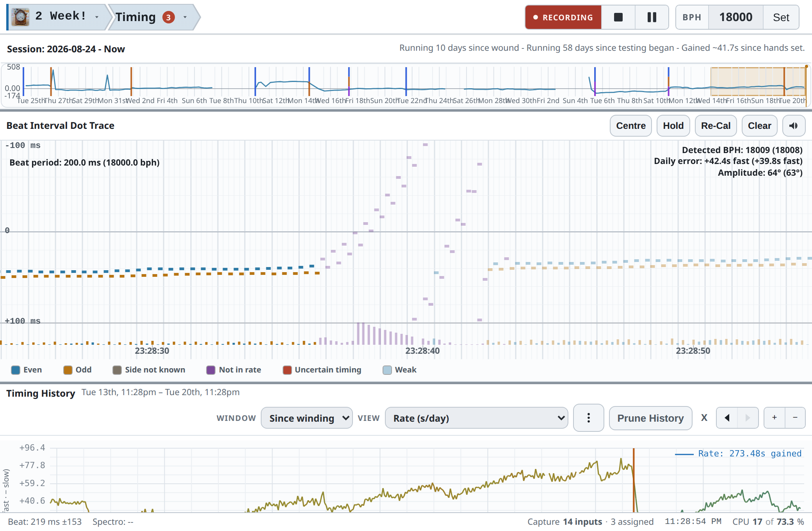Click the highlighted selection region in overview timeline

pyautogui.click(x=758, y=81)
